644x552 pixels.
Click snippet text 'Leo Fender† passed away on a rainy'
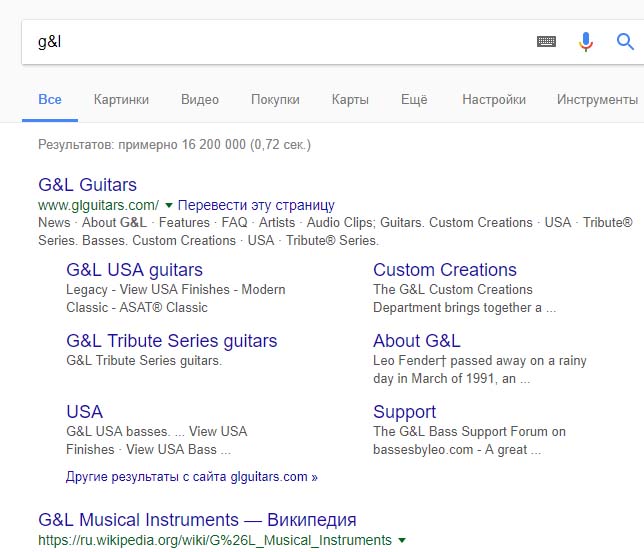[x=480, y=361]
